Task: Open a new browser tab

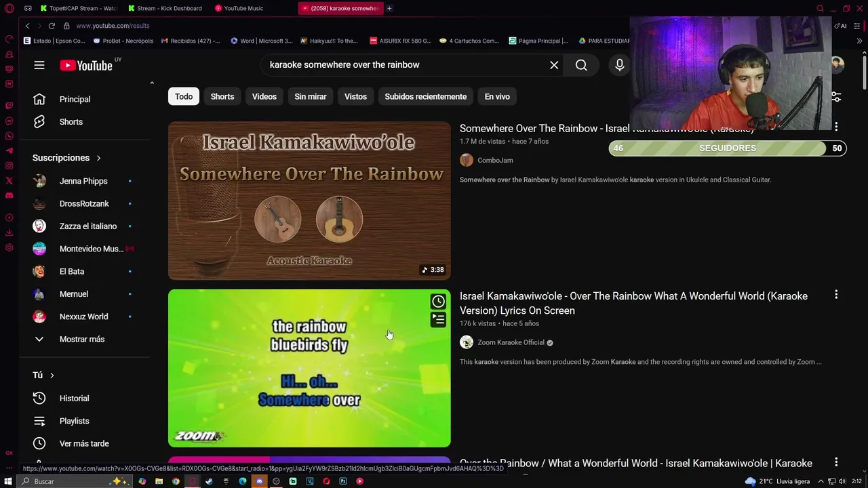Action: (x=389, y=8)
